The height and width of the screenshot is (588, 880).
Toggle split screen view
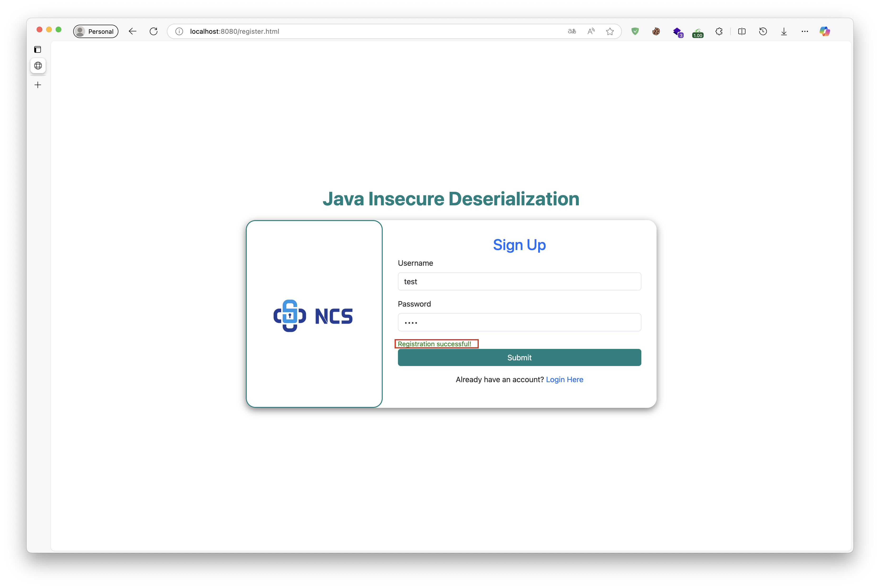pos(742,32)
